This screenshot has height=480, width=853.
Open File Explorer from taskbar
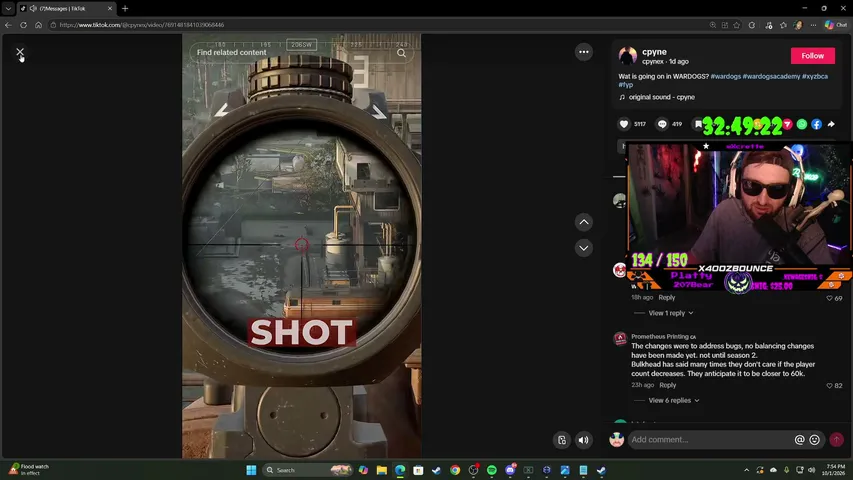click(x=382, y=470)
